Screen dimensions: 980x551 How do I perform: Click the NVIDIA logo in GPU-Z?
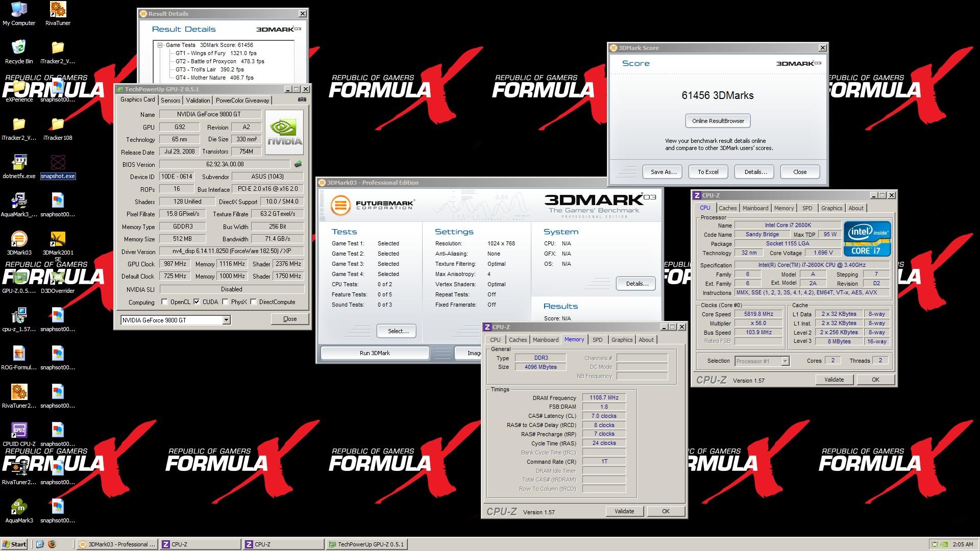coord(284,132)
